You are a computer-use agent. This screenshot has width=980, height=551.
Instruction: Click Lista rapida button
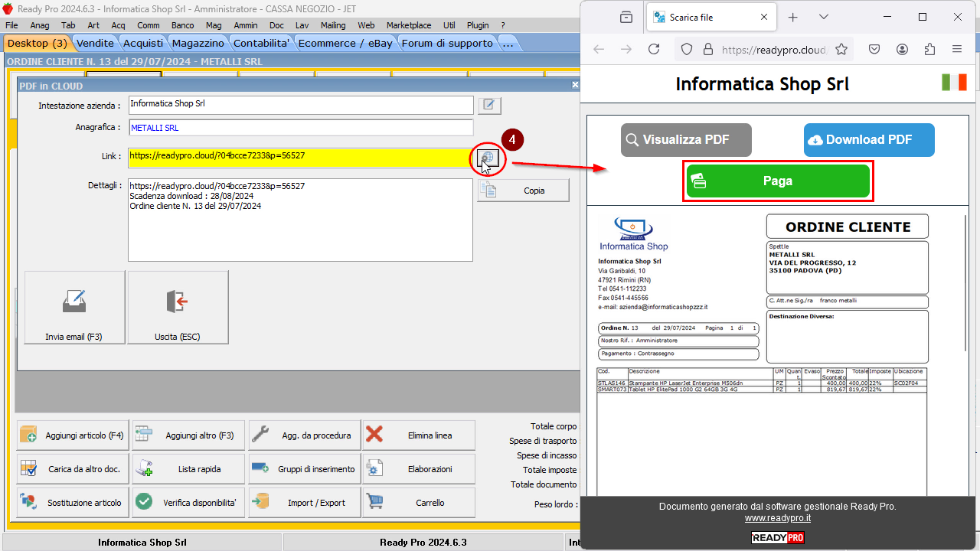coord(188,469)
